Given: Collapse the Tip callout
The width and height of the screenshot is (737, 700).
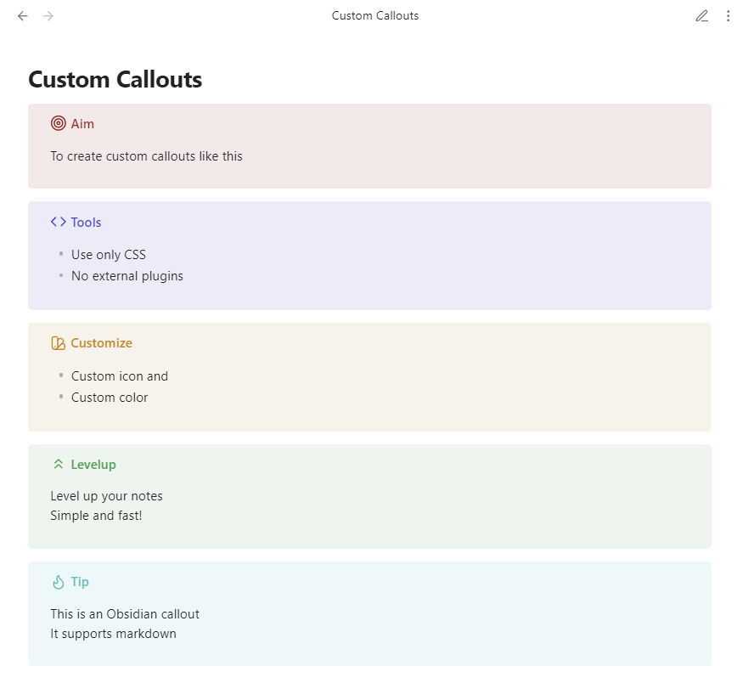Looking at the screenshot, I should click(81, 582).
